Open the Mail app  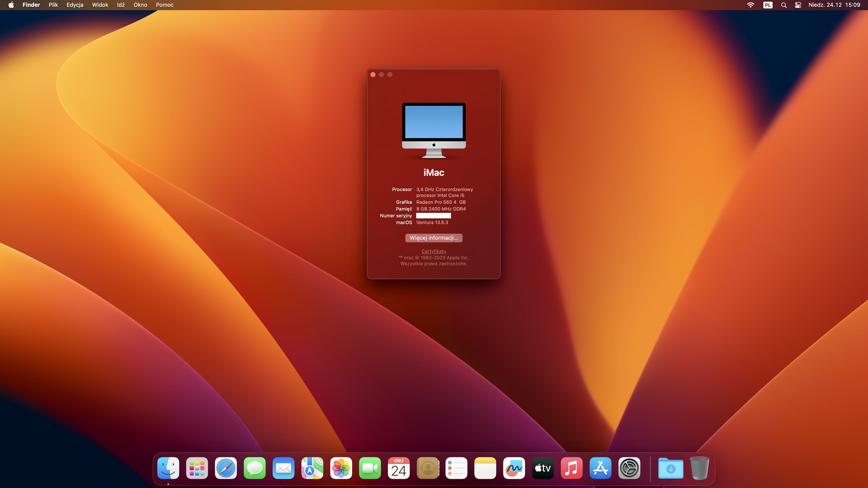click(x=283, y=468)
